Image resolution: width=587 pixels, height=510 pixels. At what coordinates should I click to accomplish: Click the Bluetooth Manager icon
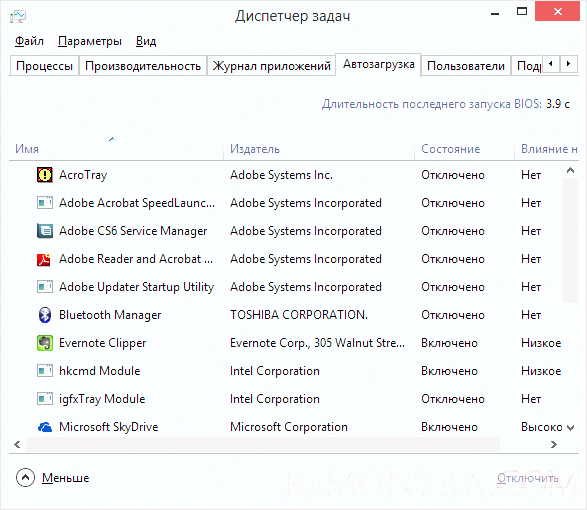click(45, 315)
